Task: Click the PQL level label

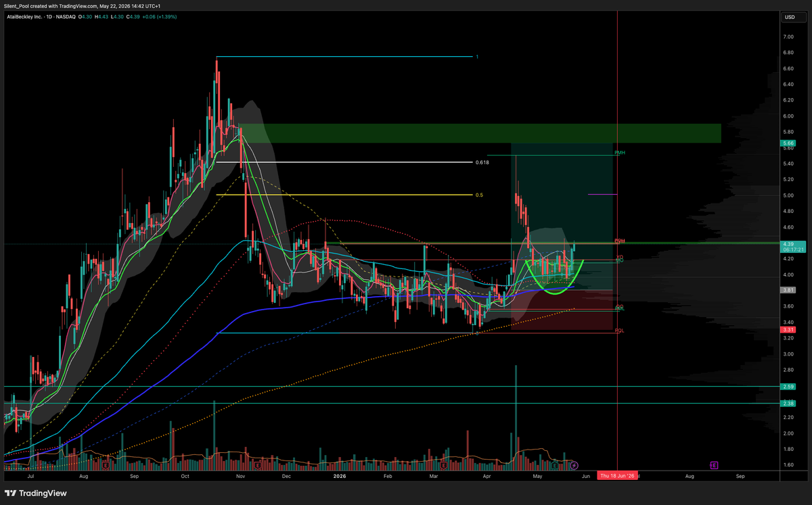Action: pyautogui.click(x=619, y=331)
